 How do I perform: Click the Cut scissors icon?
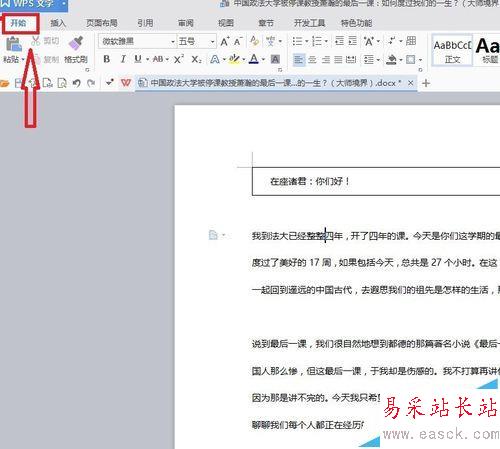pyautogui.click(x=35, y=41)
